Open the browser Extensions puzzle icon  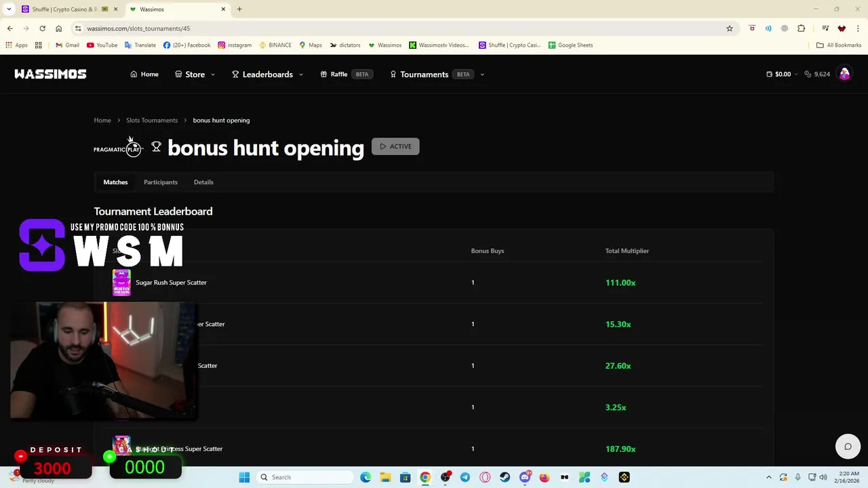pyautogui.click(x=802, y=28)
